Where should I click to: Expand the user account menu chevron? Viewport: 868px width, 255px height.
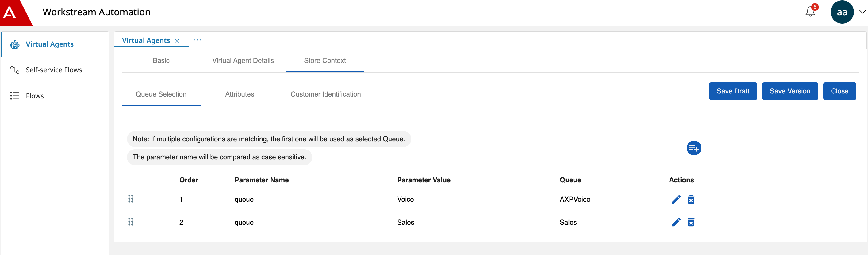(862, 12)
